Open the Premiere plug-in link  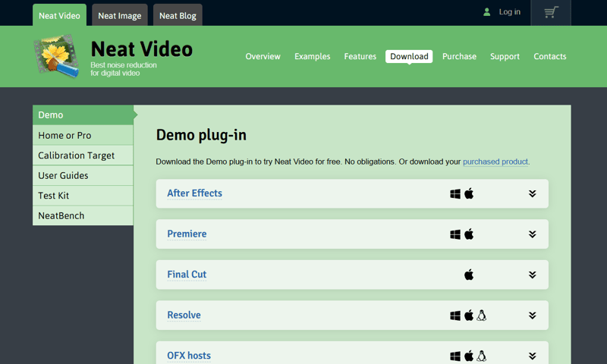coord(187,234)
